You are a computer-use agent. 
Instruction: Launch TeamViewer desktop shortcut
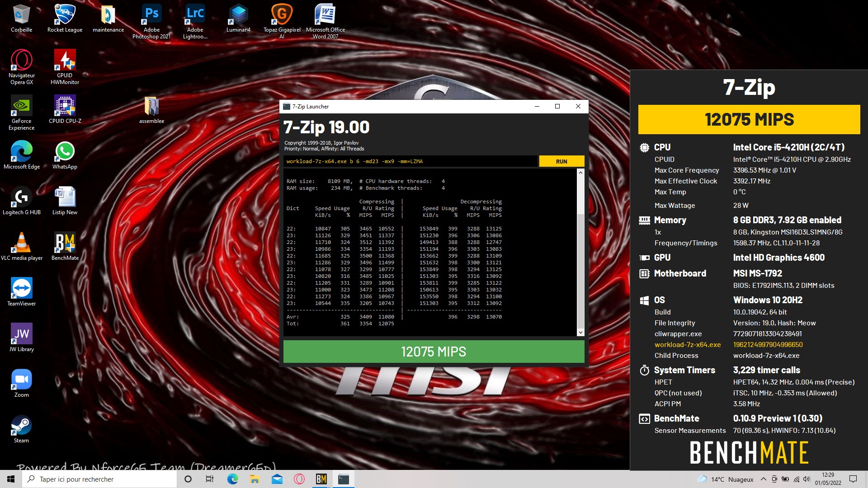click(21, 292)
